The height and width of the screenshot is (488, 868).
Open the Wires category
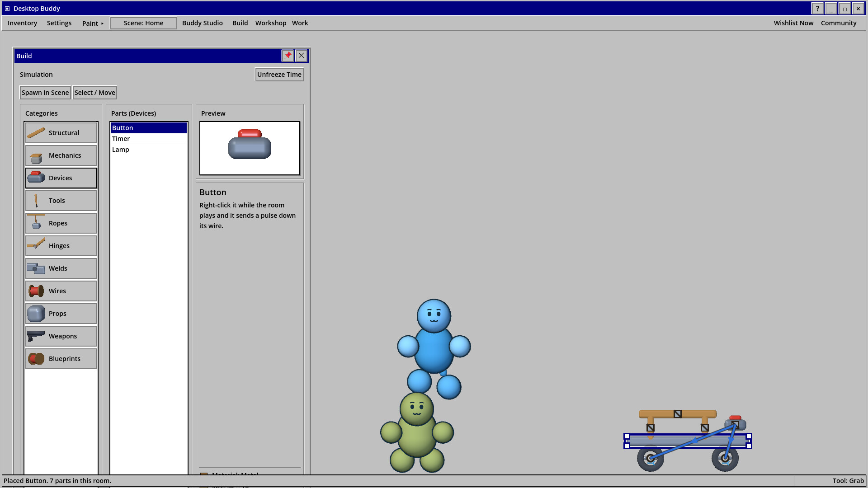[x=61, y=291]
